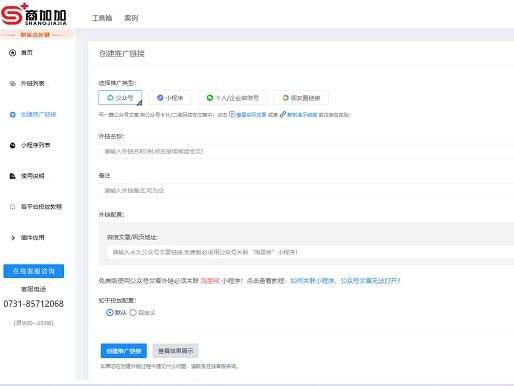Expand the 插件应用 chevron in sidebar

pos(13,238)
